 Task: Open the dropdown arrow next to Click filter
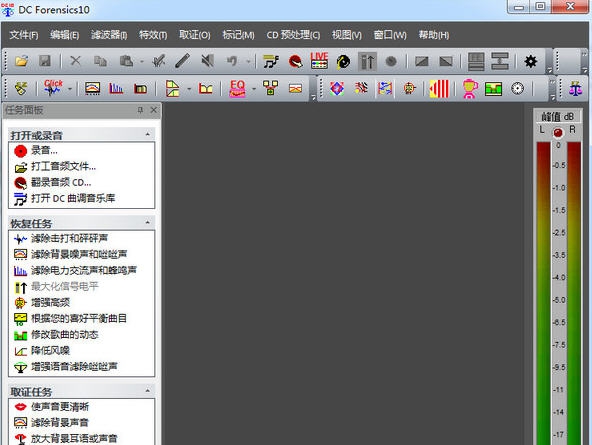click(x=70, y=89)
